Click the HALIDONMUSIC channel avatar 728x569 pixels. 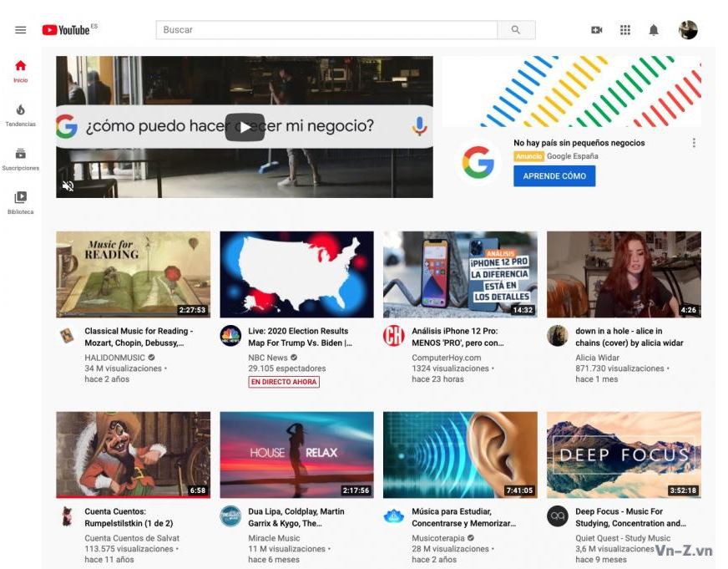click(x=68, y=336)
